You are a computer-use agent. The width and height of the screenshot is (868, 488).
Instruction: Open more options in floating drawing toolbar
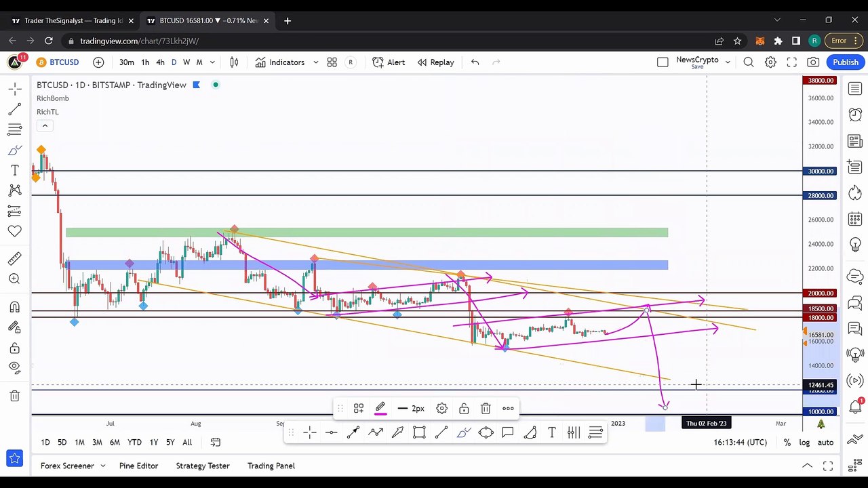point(508,408)
